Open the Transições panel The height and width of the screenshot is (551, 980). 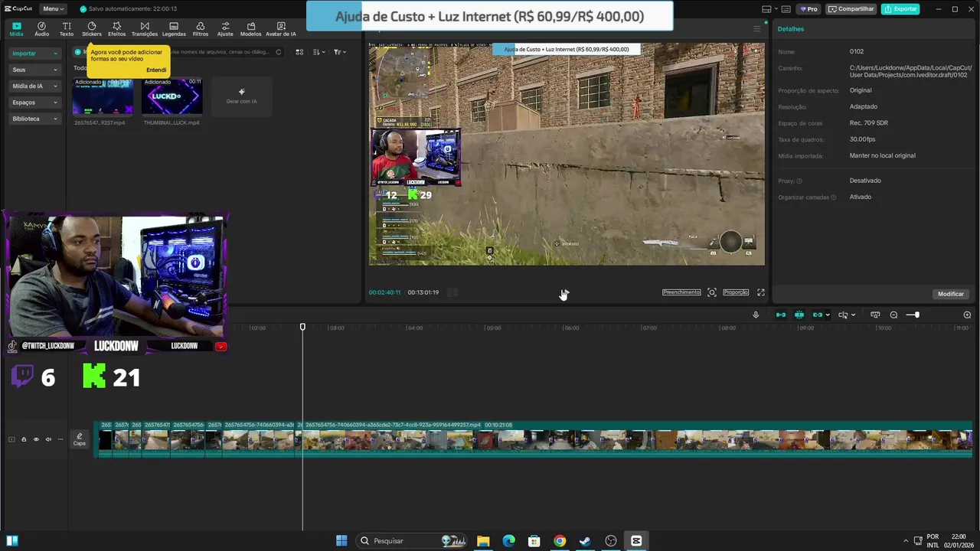pos(145,29)
